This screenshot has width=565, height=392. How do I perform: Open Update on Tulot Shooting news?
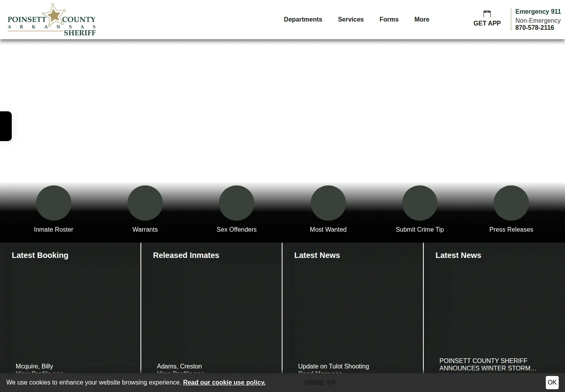coord(334,367)
